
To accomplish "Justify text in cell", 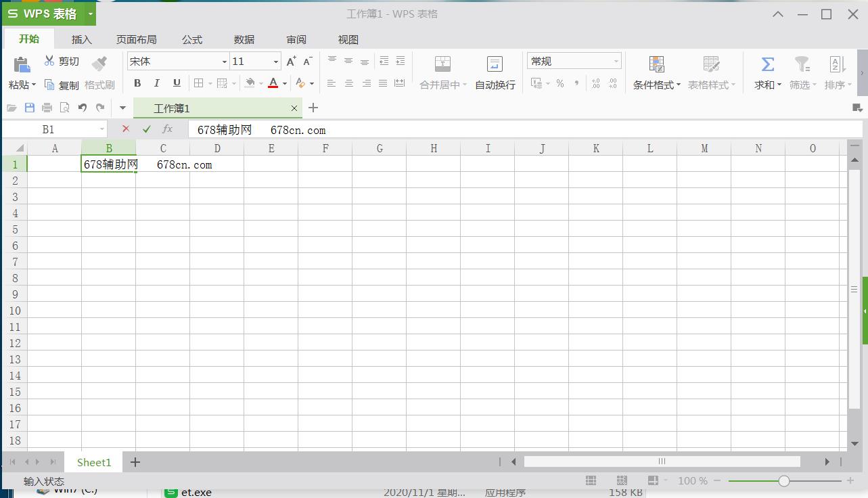I will click(383, 83).
